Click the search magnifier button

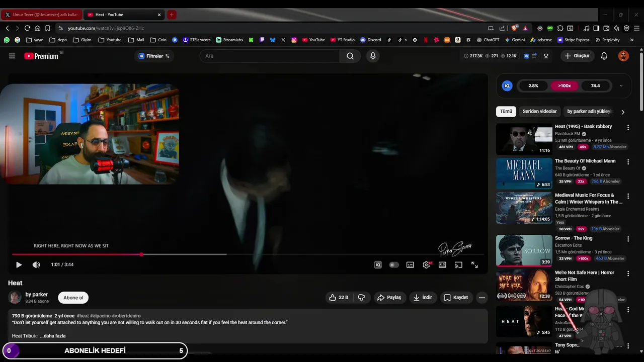click(x=350, y=56)
